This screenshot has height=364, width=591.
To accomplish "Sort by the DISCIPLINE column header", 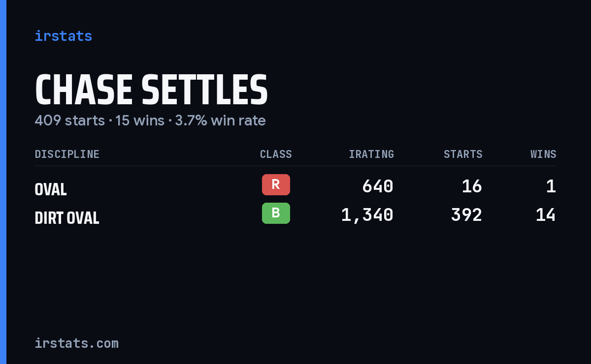I will [67, 154].
